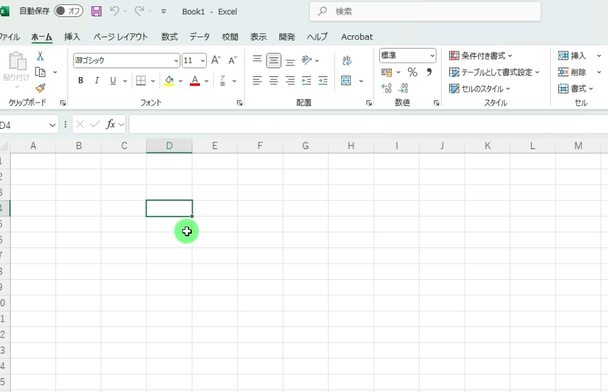Click the 挿入 button in Cells group
The image size is (608, 392).
click(x=572, y=56)
